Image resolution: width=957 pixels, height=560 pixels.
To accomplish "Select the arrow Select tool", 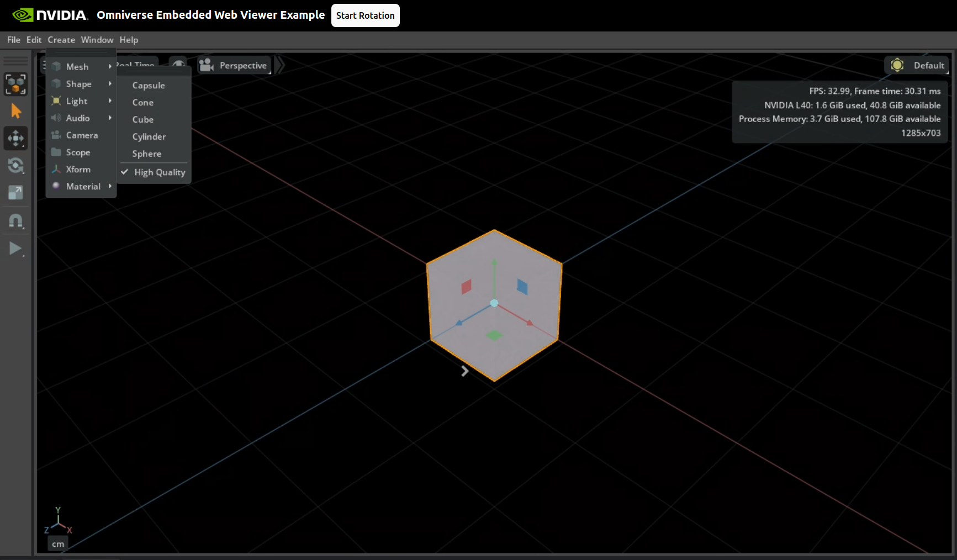I will [16, 111].
